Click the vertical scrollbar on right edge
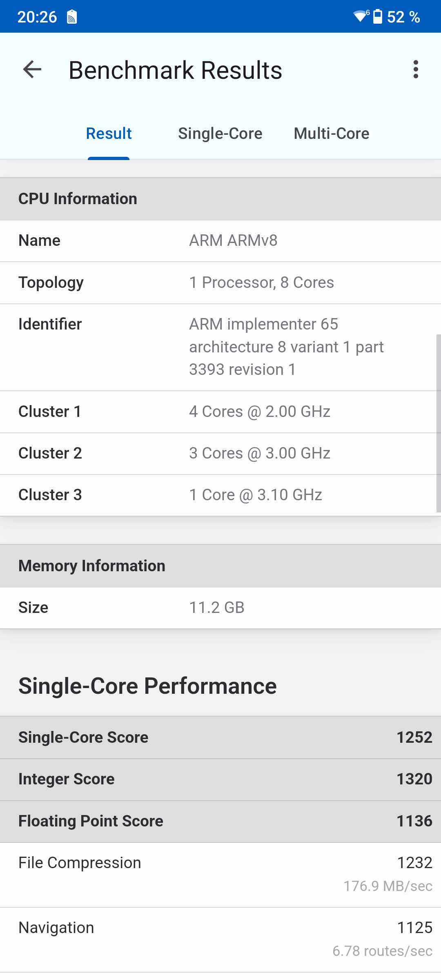This screenshot has width=441, height=980. click(x=438, y=423)
